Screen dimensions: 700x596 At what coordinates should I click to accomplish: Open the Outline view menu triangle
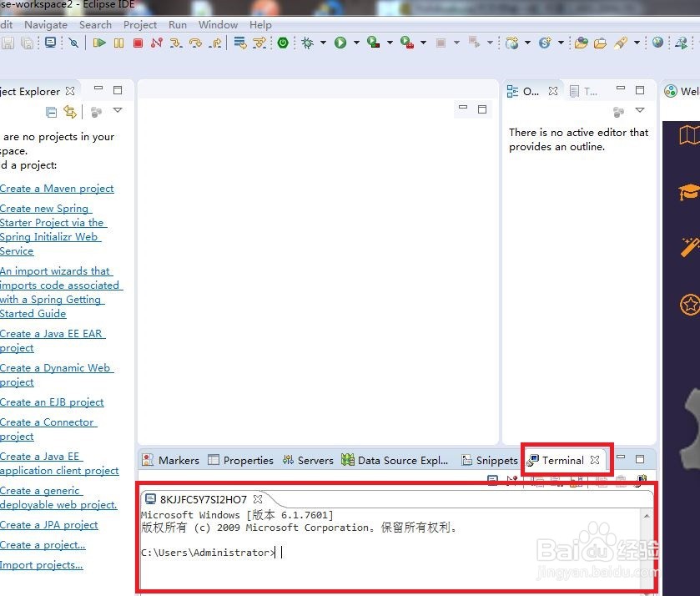pyautogui.click(x=640, y=110)
